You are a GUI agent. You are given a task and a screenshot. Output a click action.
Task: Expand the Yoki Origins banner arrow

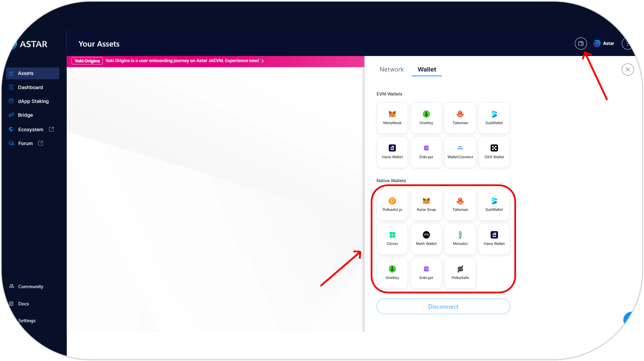click(263, 61)
